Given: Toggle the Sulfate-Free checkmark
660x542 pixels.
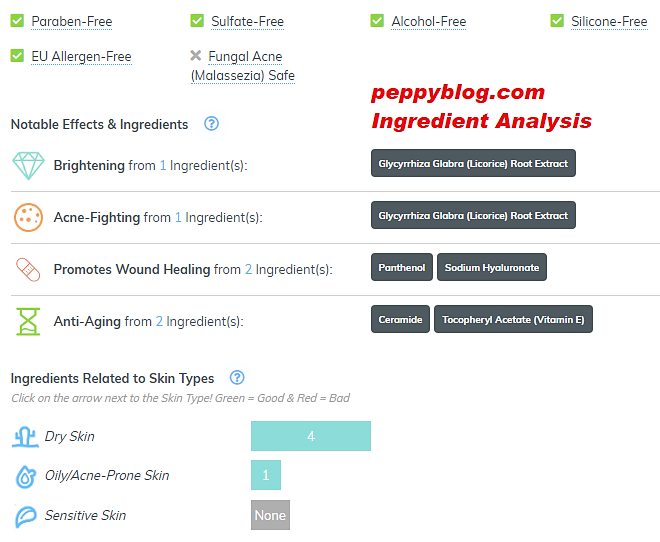Looking at the screenshot, I should point(197,21).
